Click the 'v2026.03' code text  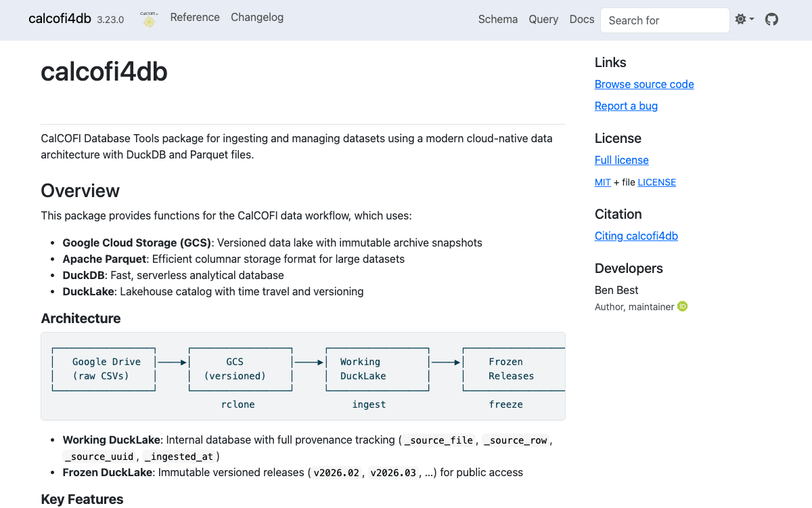pos(393,473)
